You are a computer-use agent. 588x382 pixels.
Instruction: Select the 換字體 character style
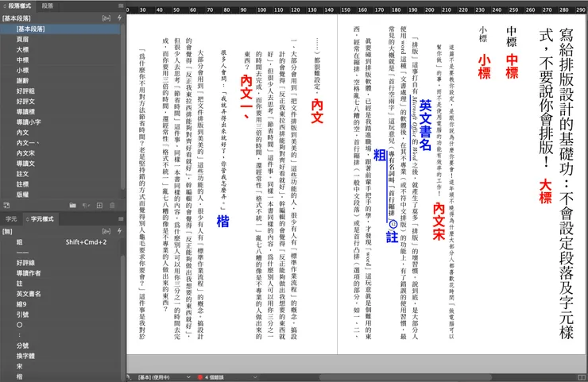click(60, 356)
